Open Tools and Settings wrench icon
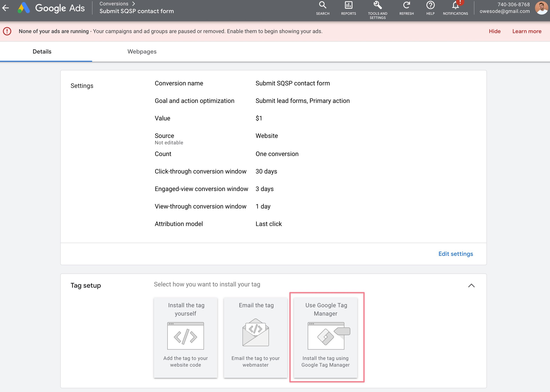The height and width of the screenshot is (392, 550). click(x=378, y=5)
